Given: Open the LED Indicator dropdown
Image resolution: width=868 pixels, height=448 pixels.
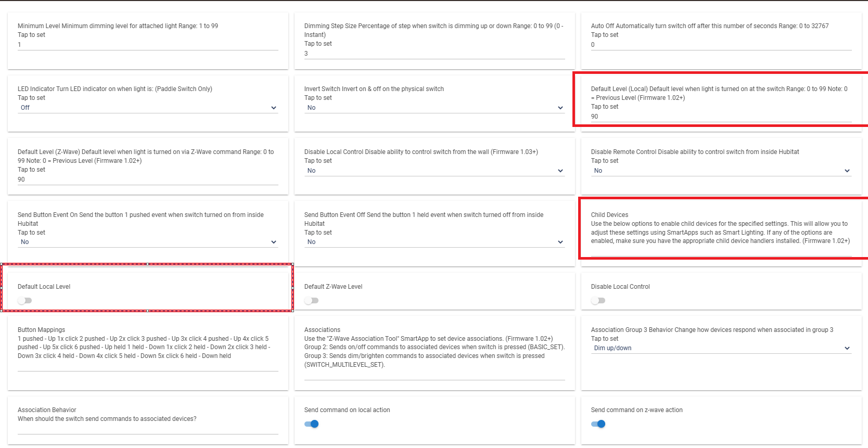Looking at the screenshot, I should pyautogui.click(x=148, y=108).
